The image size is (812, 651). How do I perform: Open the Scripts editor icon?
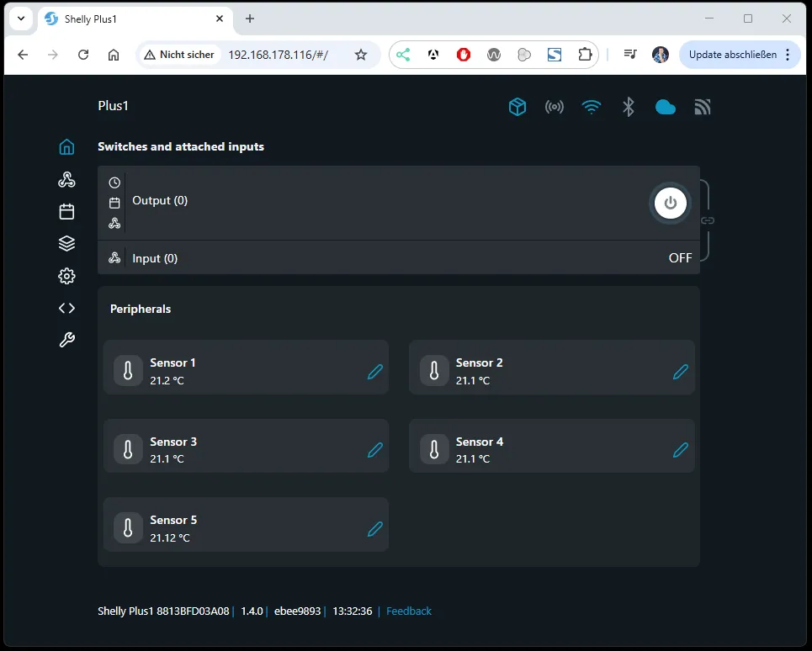(x=66, y=308)
